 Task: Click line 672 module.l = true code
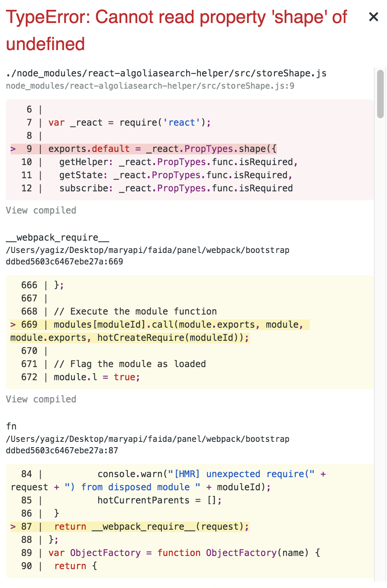click(x=97, y=377)
